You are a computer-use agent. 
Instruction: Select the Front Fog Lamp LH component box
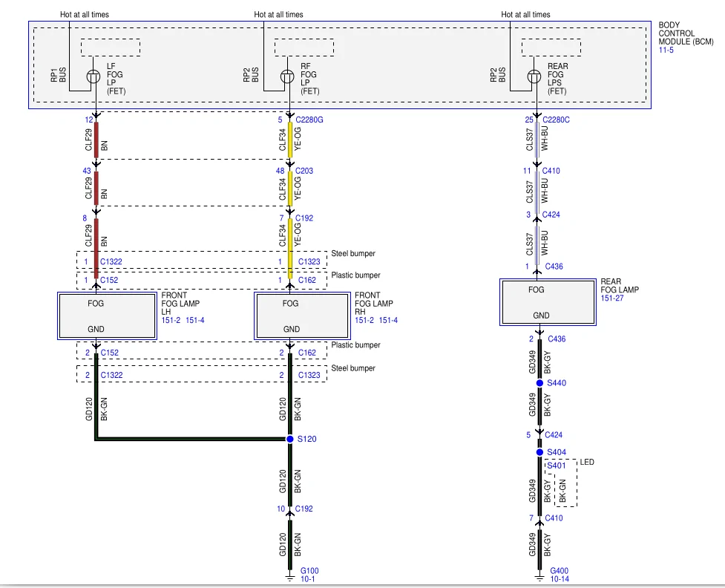click(x=108, y=316)
